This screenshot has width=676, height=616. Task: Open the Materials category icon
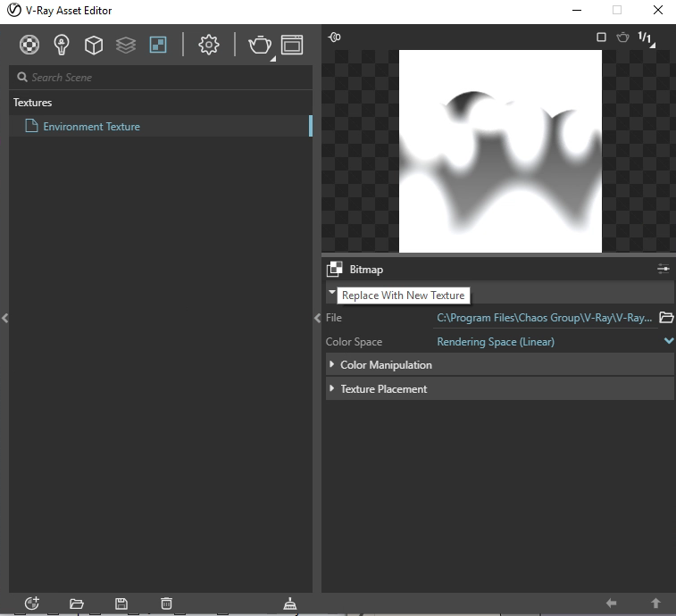point(30,44)
